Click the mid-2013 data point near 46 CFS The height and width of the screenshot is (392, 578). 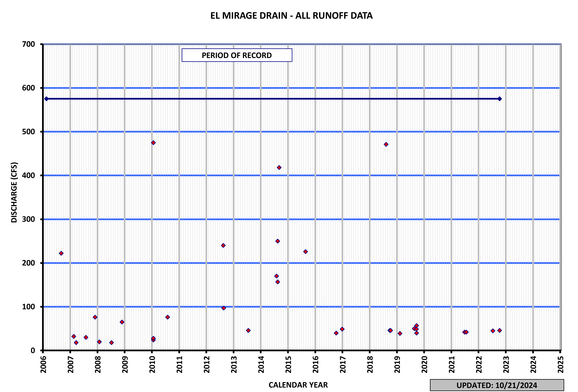(248, 330)
